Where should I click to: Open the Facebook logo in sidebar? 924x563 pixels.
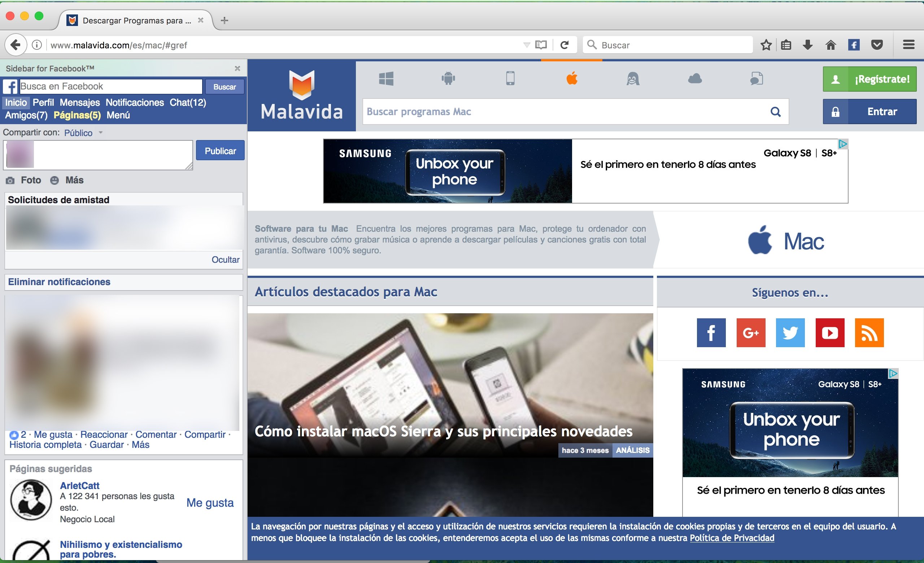coord(10,87)
